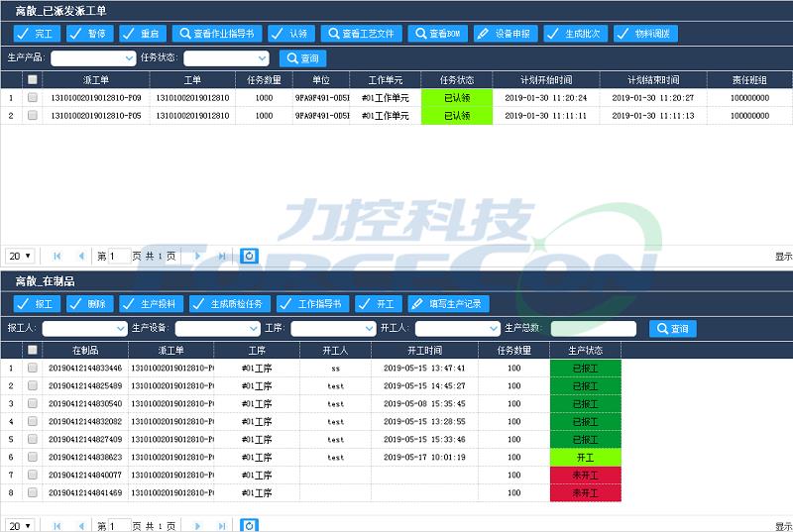The image size is (793, 532).
Task: Click the 未开工 status cell of WIP 20190412144840077
Action: (x=585, y=475)
